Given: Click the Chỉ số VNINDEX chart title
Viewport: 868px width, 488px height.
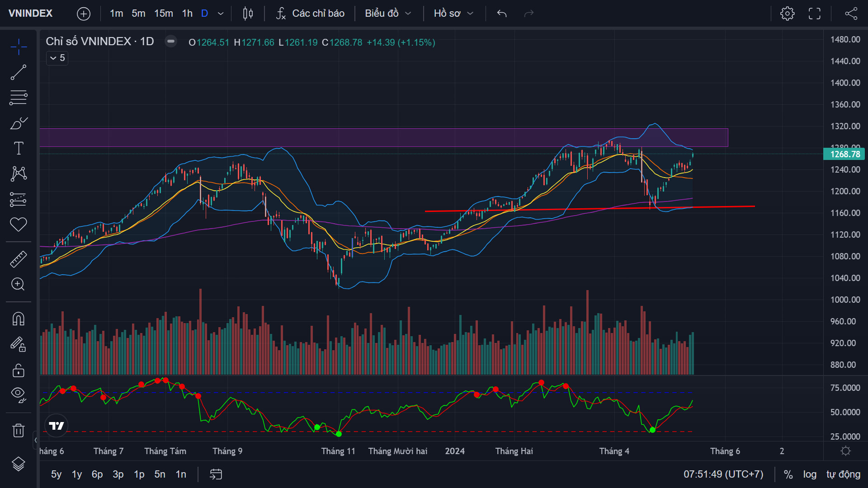Looking at the screenshot, I should [x=100, y=42].
